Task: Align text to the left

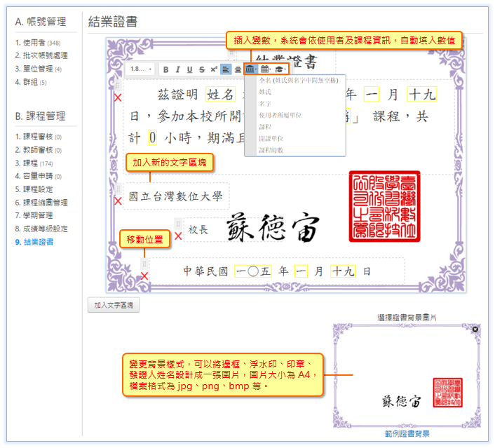Action: (226, 69)
